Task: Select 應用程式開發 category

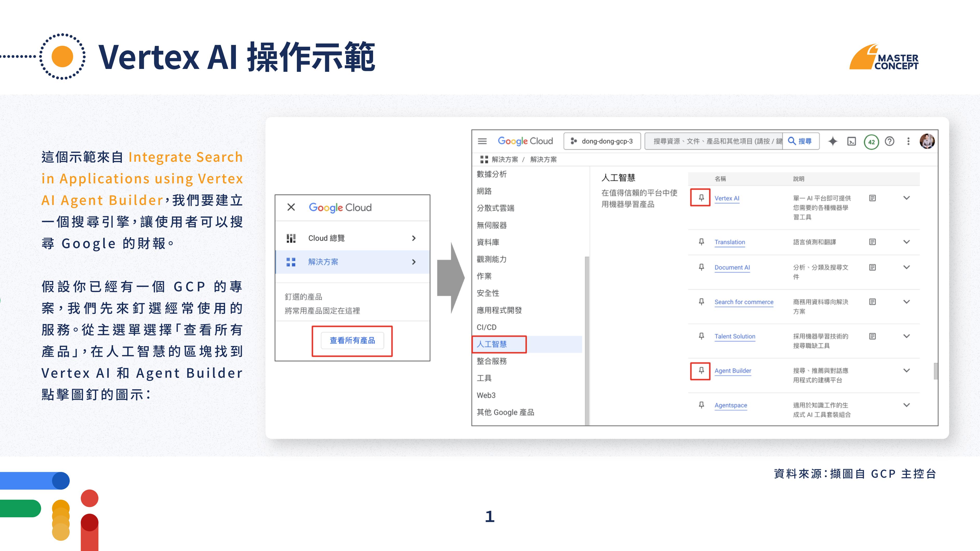Action: (x=499, y=310)
